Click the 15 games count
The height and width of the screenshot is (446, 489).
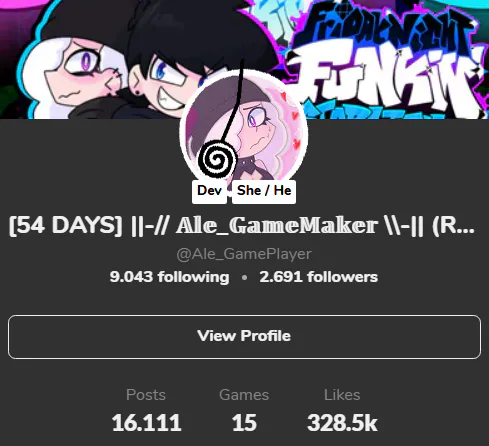(x=244, y=423)
